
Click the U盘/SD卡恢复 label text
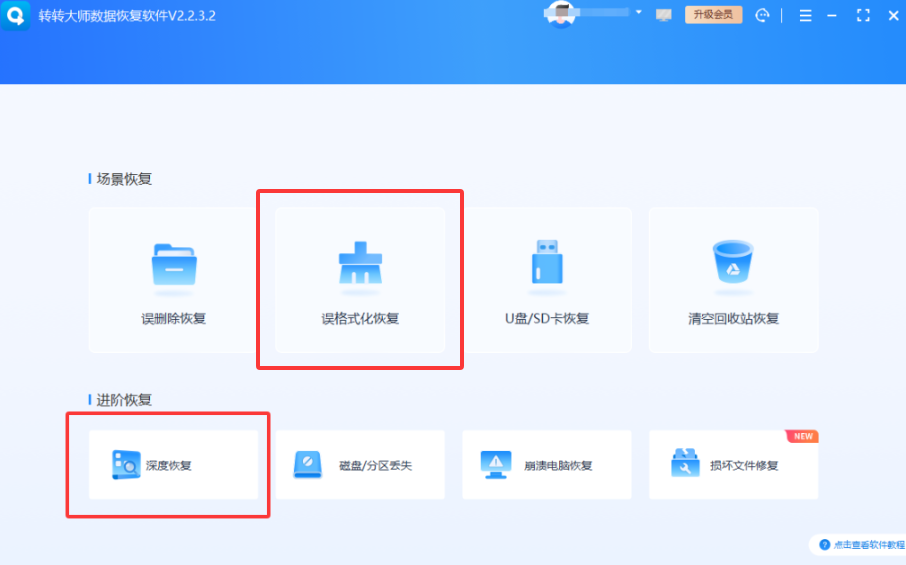547,318
